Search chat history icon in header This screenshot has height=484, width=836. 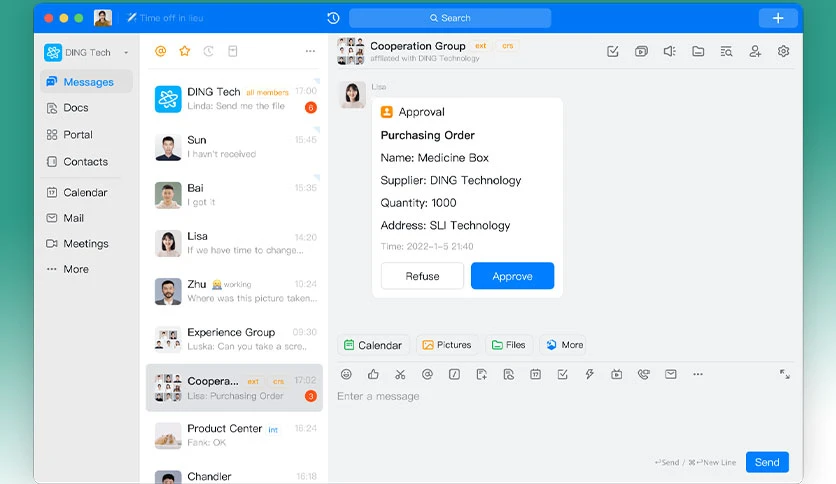pos(726,51)
